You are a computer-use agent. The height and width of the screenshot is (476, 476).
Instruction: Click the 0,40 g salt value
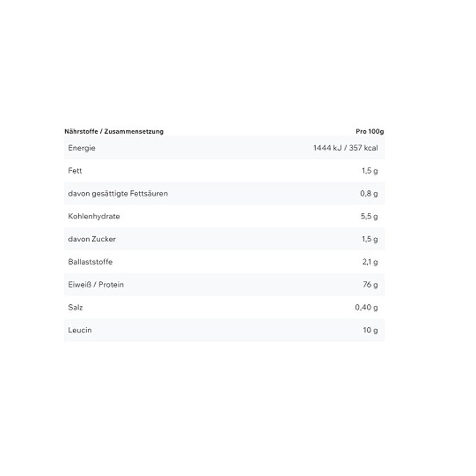367,307
